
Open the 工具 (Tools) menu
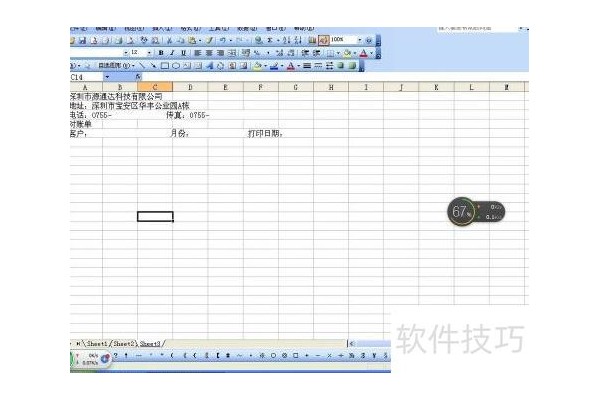218,29
